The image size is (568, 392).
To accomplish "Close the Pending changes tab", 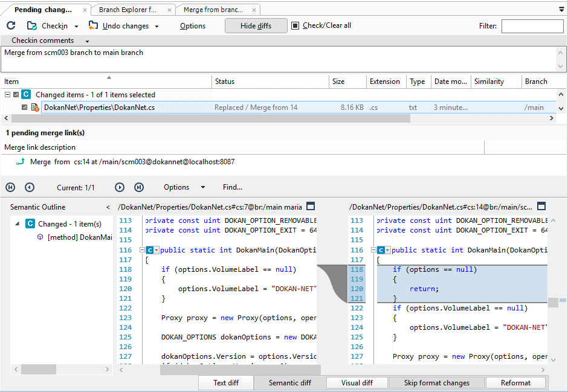I will coord(85,10).
